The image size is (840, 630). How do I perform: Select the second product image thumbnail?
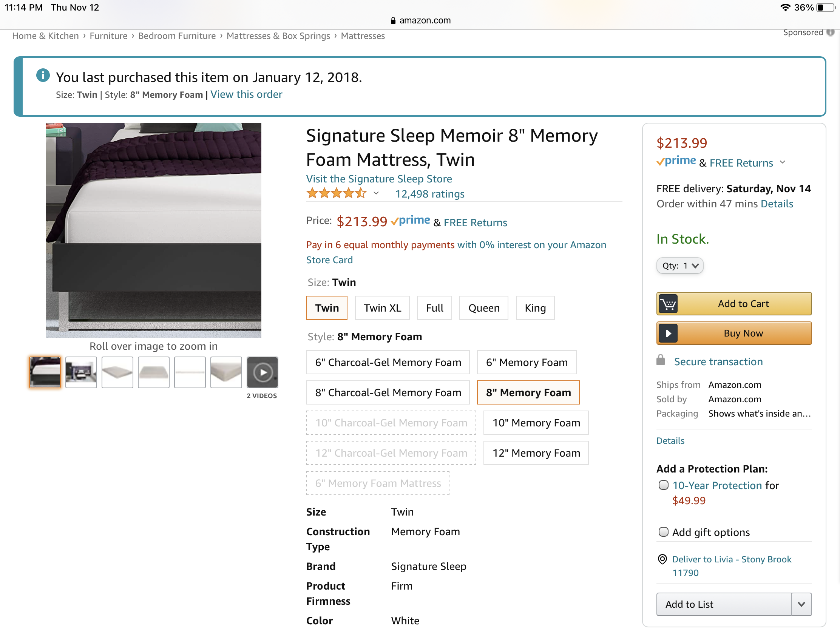pyautogui.click(x=81, y=372)
